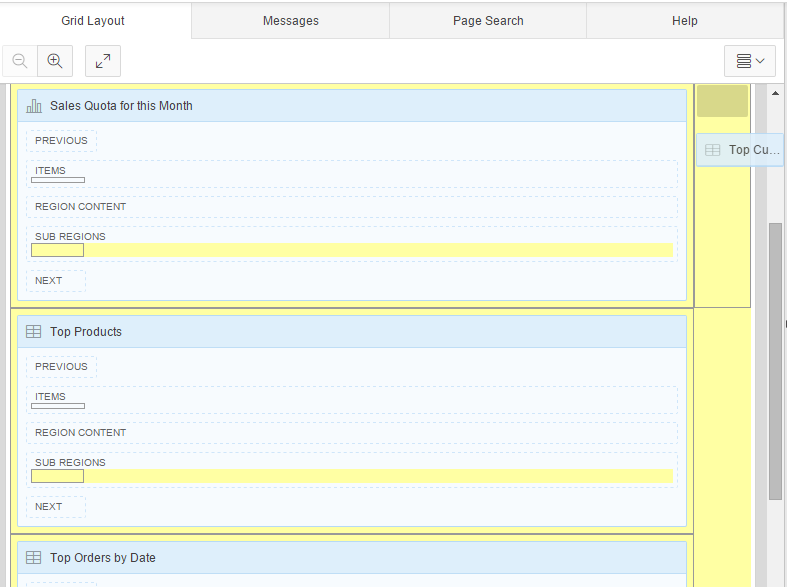The image size is (787, 587).
Task: Select the Top Products region header
Action: [86, 332]
